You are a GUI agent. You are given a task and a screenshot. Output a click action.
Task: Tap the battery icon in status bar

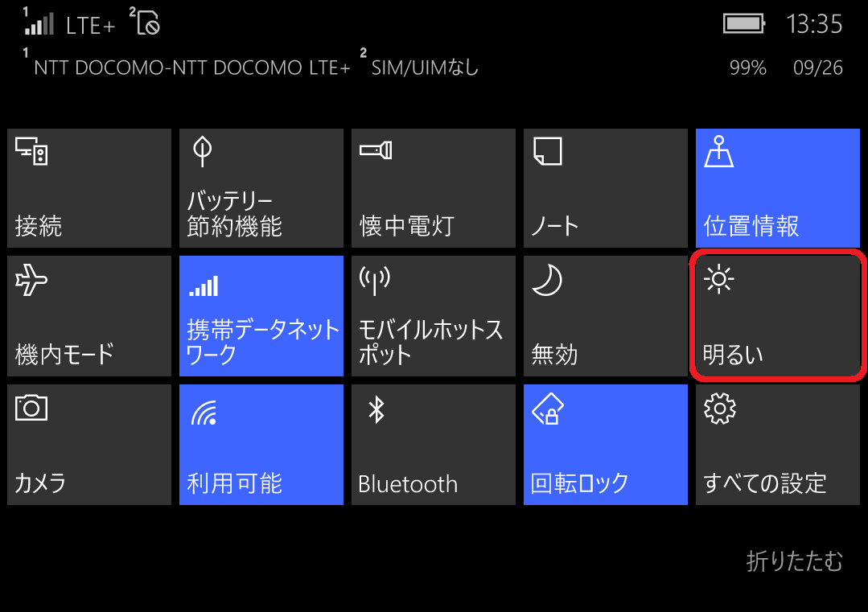744,24
